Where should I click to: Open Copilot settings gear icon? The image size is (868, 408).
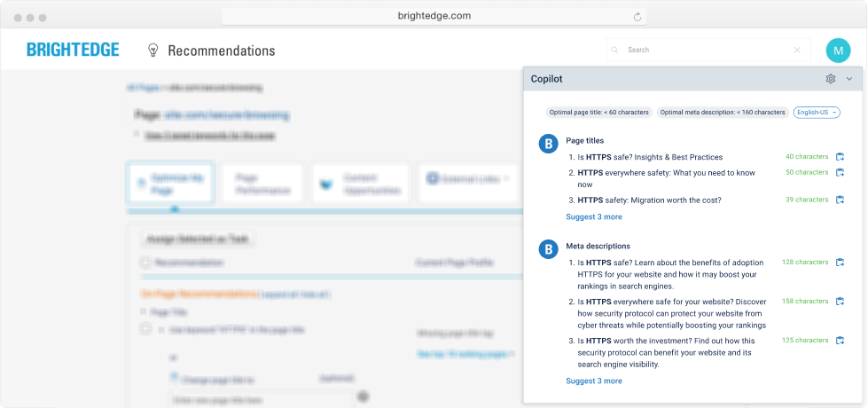point(831,79)
